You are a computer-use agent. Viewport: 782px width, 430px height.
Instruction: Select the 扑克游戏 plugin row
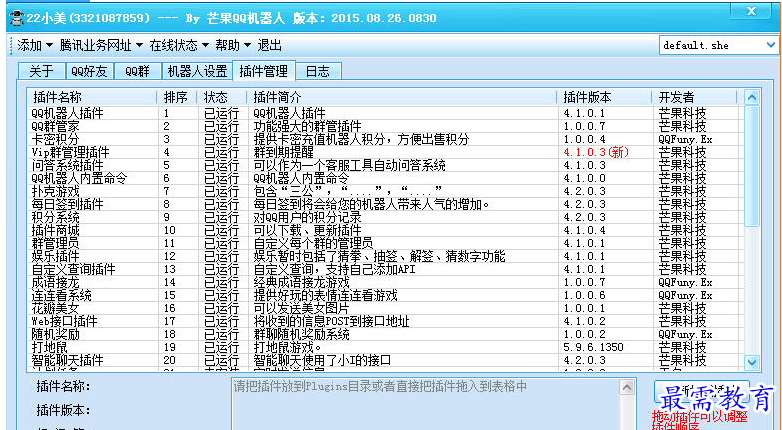[x=383, y=191]
